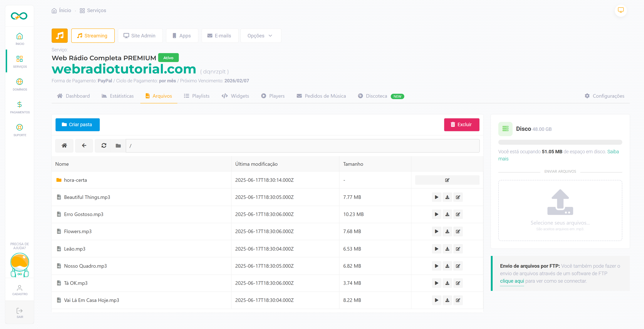Download Erro Gostoso.mp3
The width and height of the screenshot is (644, 329).
(x=447, y=214)
